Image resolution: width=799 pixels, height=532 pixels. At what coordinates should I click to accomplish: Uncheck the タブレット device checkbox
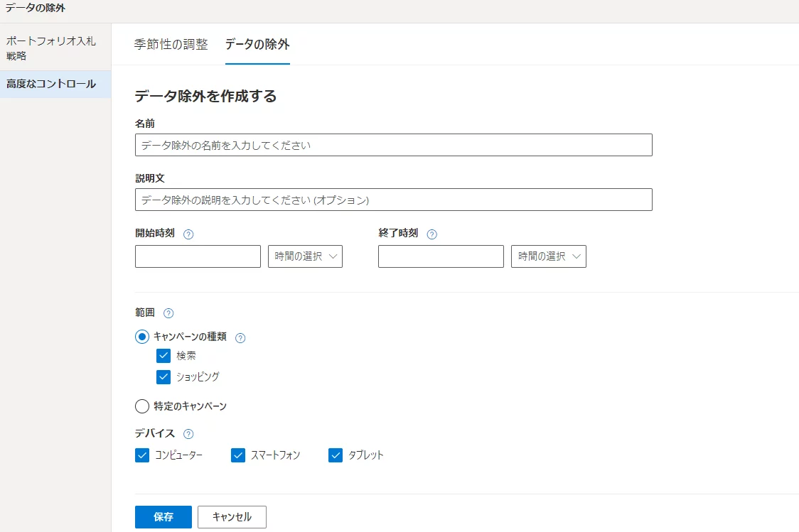point(336,455)
